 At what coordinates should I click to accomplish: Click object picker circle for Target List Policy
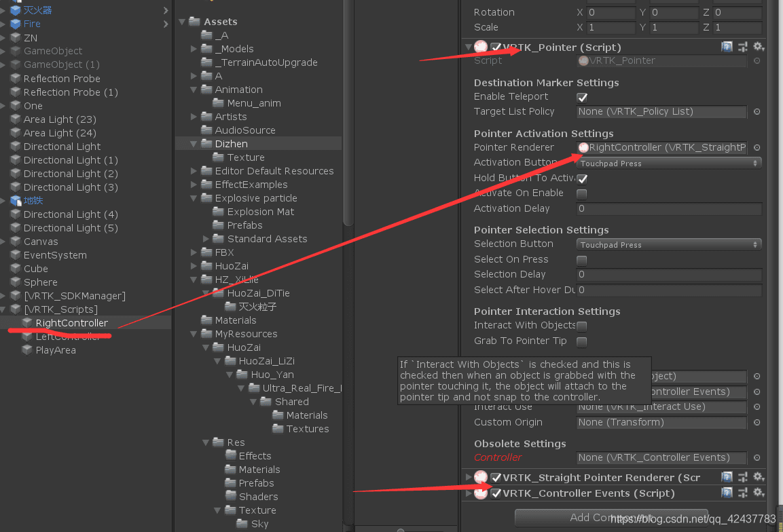click(757, 111)
